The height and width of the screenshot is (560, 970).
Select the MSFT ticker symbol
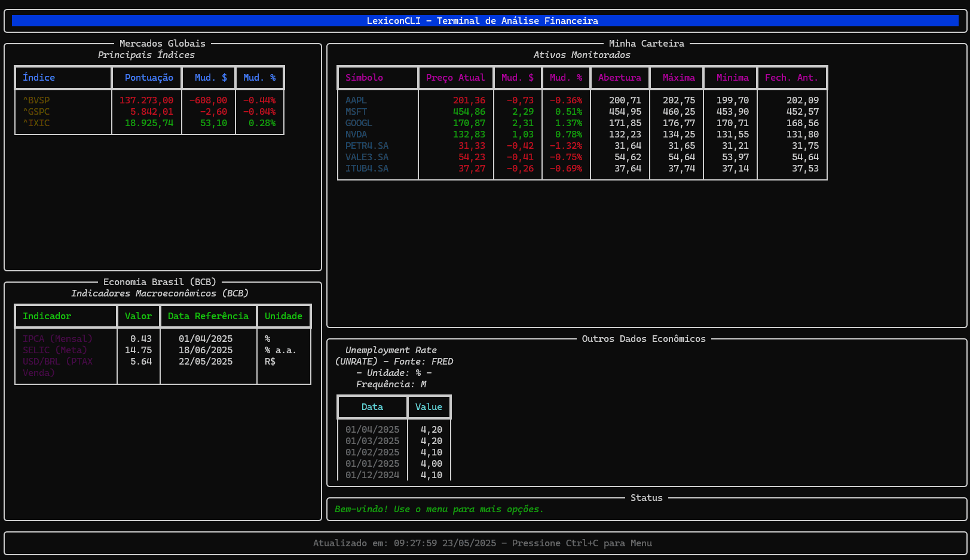356,112
